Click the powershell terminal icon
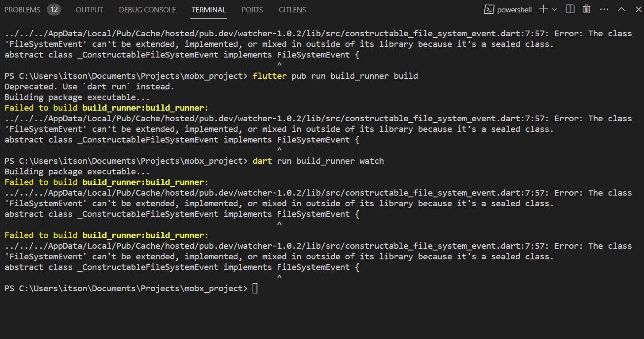The height and width of the screenshot is (339, 644). (489, 9)
